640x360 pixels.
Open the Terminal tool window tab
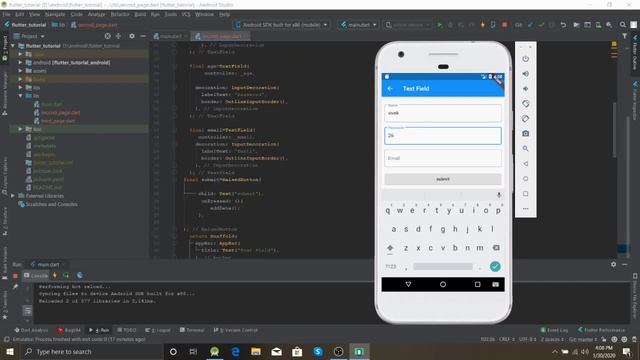(192, 330)
